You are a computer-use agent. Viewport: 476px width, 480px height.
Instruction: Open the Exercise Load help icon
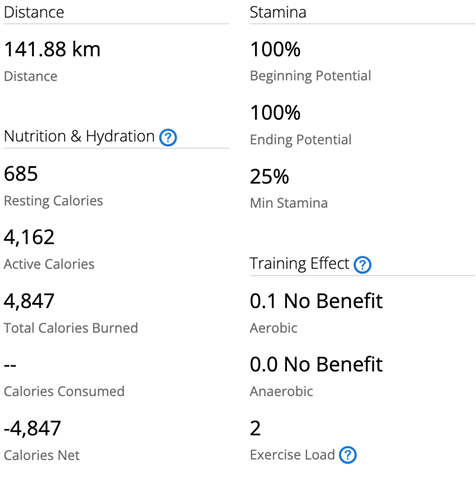348,455
